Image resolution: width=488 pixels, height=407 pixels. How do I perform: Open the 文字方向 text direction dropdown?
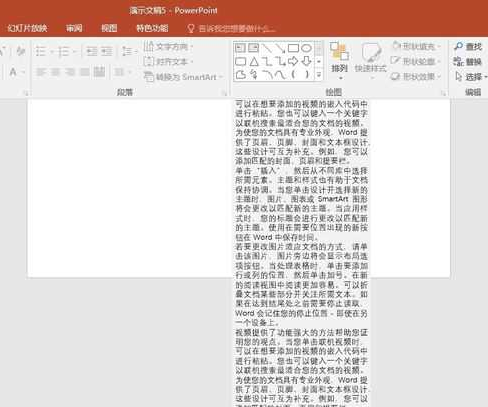(x=169, y=47)
